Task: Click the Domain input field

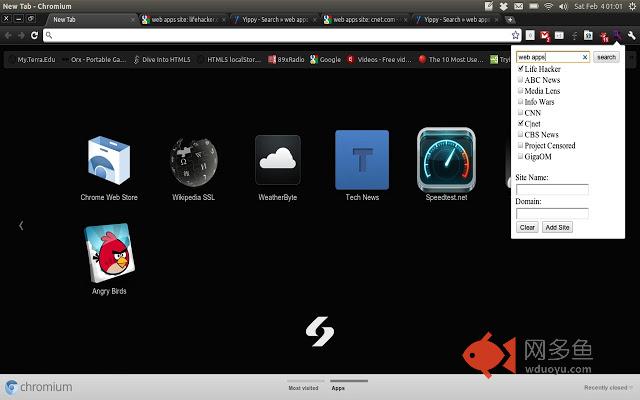Action: click(x=552, y=213)
